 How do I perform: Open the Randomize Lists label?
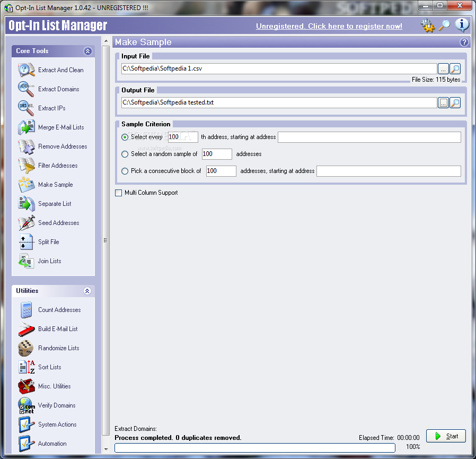pyautogui.click(x=59, y=348)
